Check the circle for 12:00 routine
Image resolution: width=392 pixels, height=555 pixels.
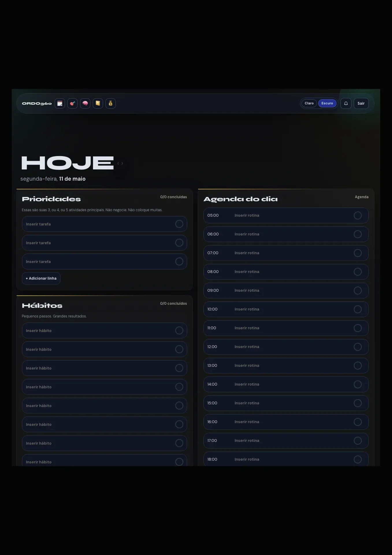click(358, 347)
